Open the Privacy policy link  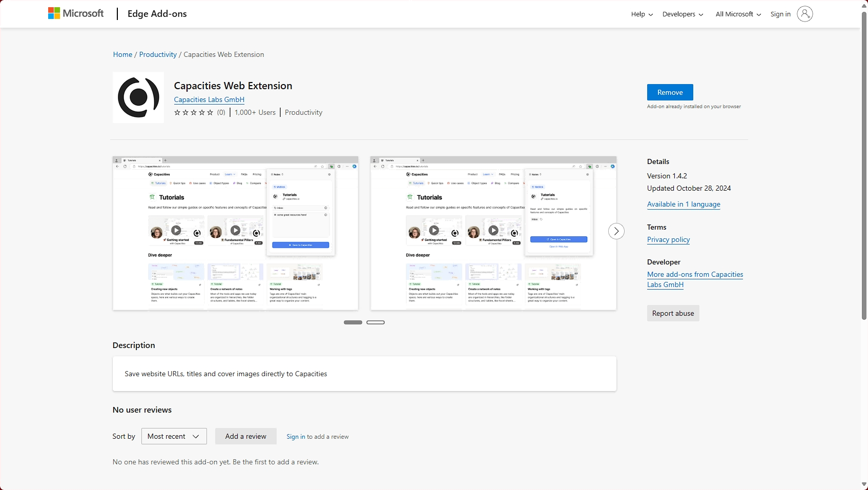[668, 239]
